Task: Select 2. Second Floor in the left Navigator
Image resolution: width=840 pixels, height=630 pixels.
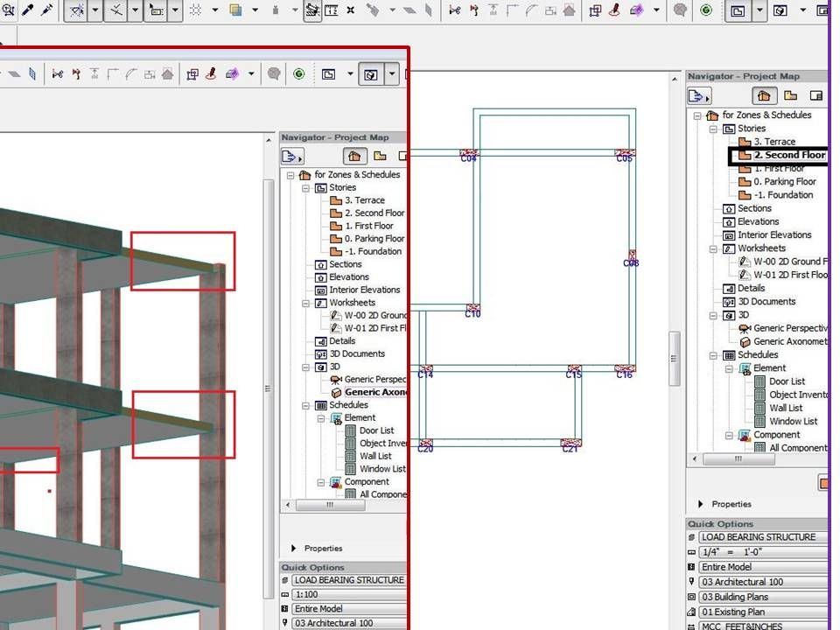Action: point(374,213)
